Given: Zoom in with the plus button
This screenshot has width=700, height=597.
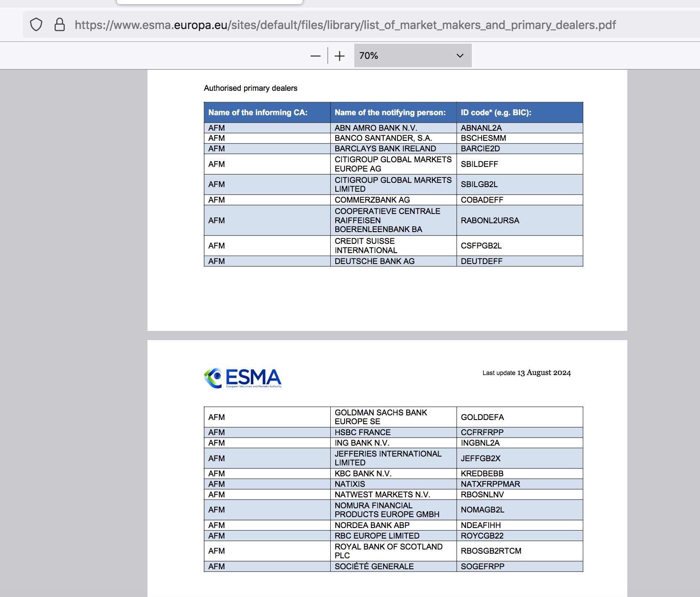Looking at the screenshot, I should 339,55.
